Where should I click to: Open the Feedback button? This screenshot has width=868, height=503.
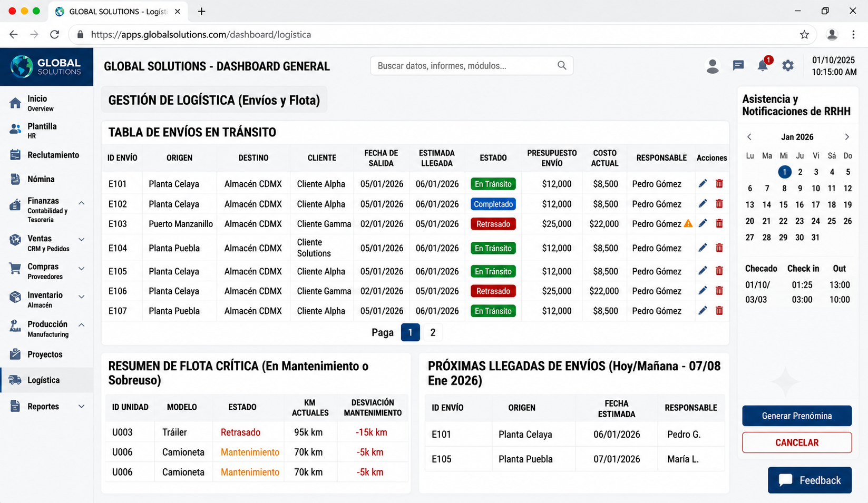point(810,480)
